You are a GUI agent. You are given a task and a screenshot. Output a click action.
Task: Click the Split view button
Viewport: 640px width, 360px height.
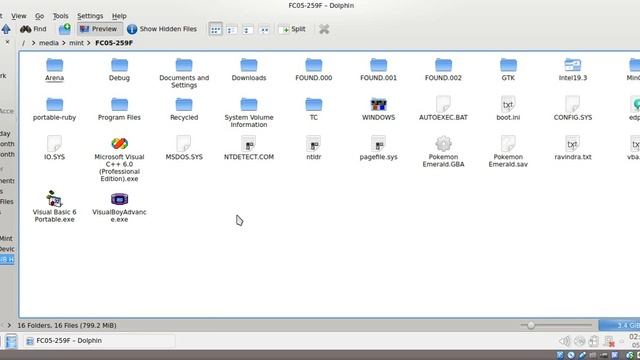click(293, 29)
